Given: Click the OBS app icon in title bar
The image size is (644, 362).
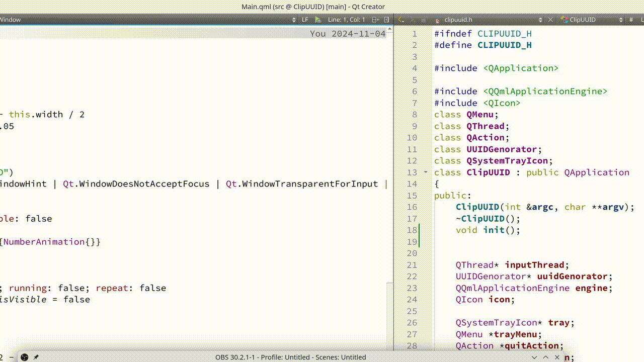Looking at the screenshot, I should pyautogui.click(x=24, y=357).
